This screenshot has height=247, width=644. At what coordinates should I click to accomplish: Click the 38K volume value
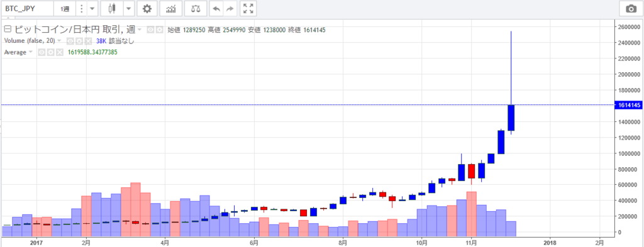point(101,41)
